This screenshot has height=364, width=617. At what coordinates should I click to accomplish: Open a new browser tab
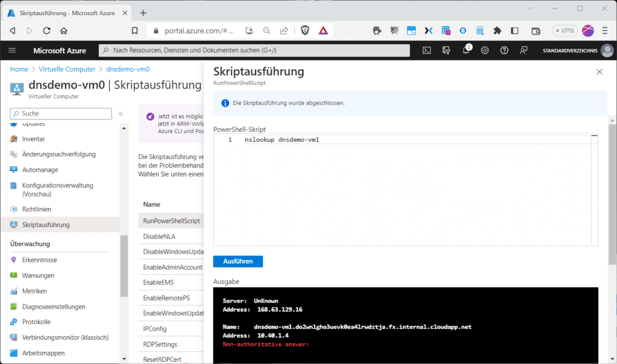[x=143, y=13]
